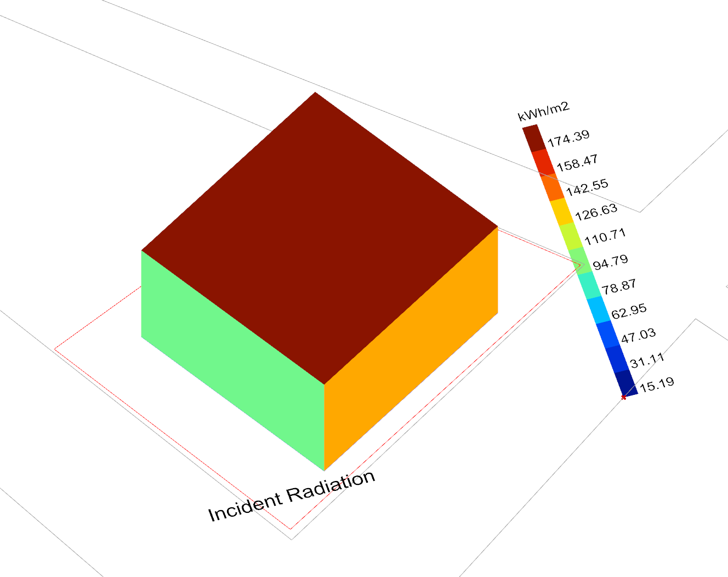Click the 174.39 legend value
Viewport: 728px width, 577px height.
point(568,139)
